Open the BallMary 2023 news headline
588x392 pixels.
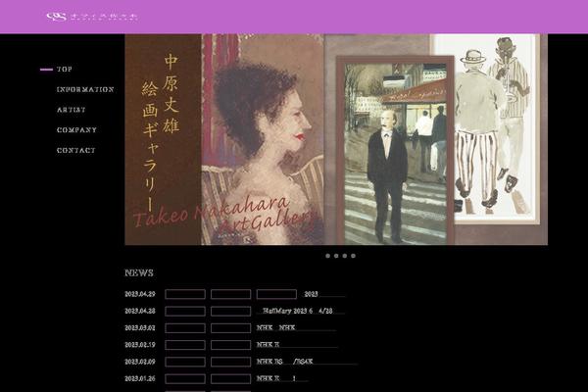[301, 311]
